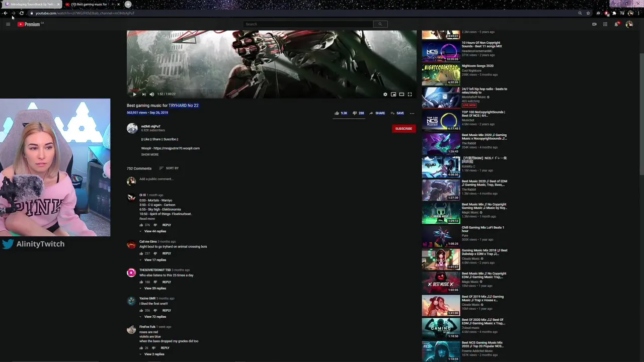Click the page vertical scrollbar
Image resolution: width=644 pixels, height=362 pixels.
point(641,113)
